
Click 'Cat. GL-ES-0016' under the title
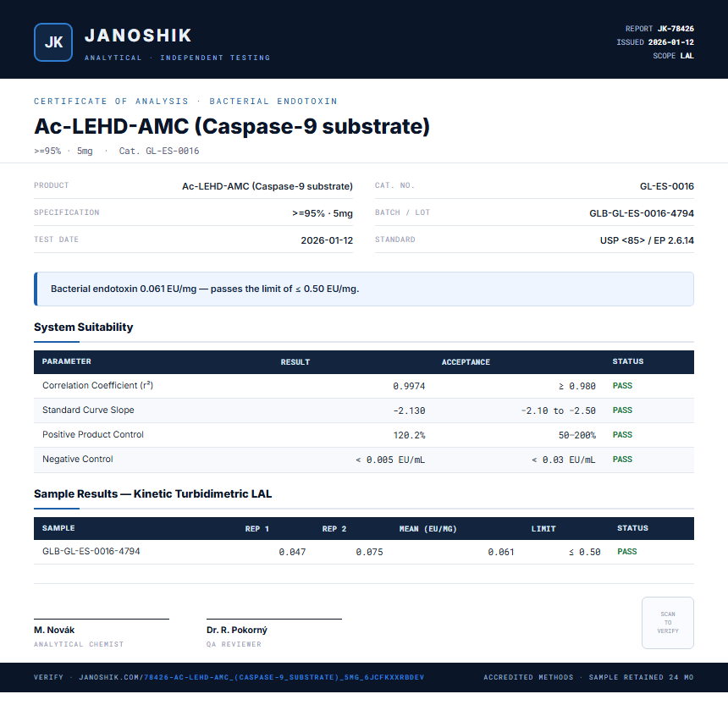[x=159, y=151]
